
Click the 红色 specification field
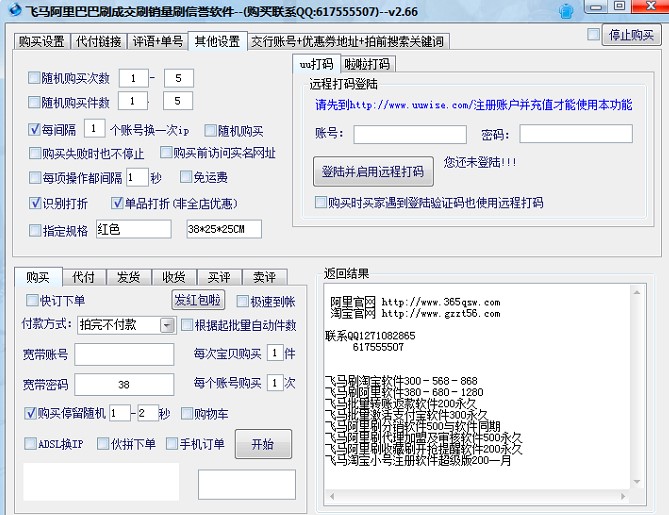click(134, 229)
